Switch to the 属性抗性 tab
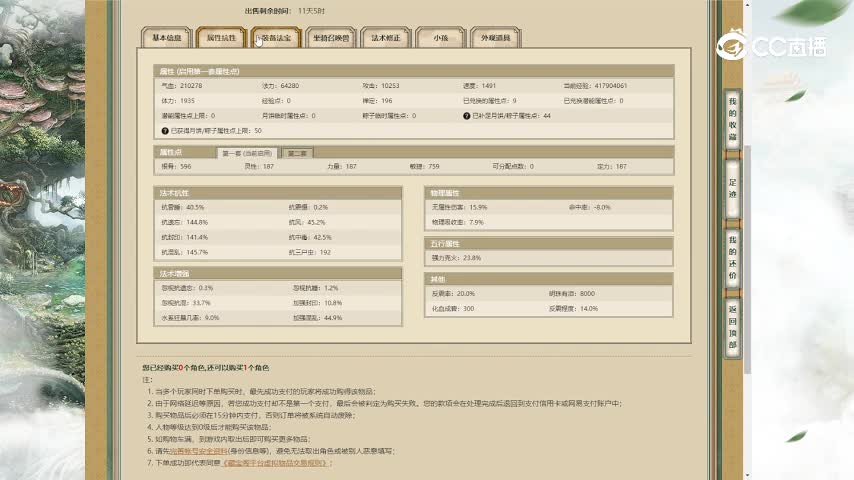The width and height of the screenshot is (854, 480). [221, 38]
